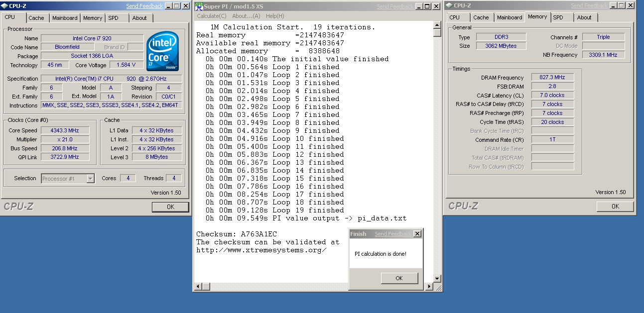Click the Super PI horizontal scrollbar left arrow
The width and height of the screenshot is (644, 313).
[x=198, y=286]
